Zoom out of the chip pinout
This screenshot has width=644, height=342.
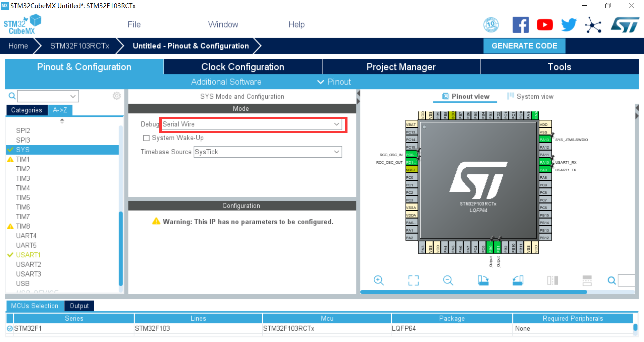coord(448,280)
